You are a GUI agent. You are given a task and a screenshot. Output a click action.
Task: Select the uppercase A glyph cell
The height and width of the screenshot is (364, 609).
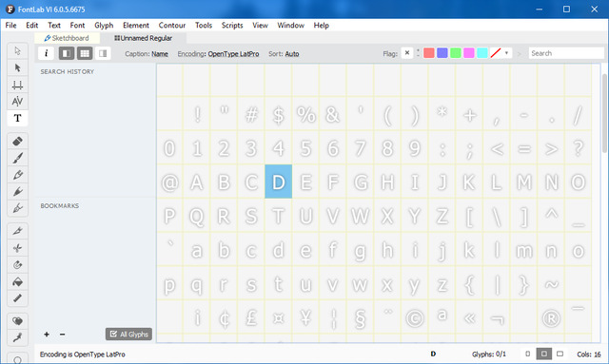197,182
